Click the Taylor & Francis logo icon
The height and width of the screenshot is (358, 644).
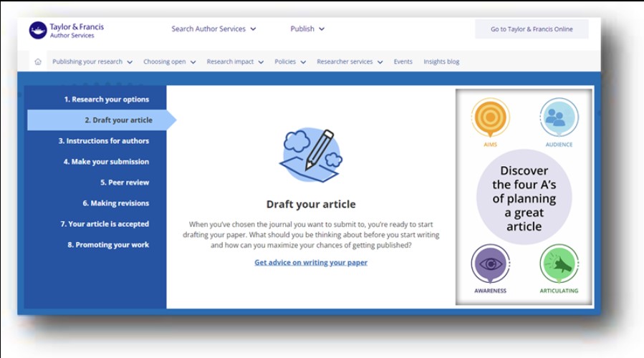(x=38, y=30)
